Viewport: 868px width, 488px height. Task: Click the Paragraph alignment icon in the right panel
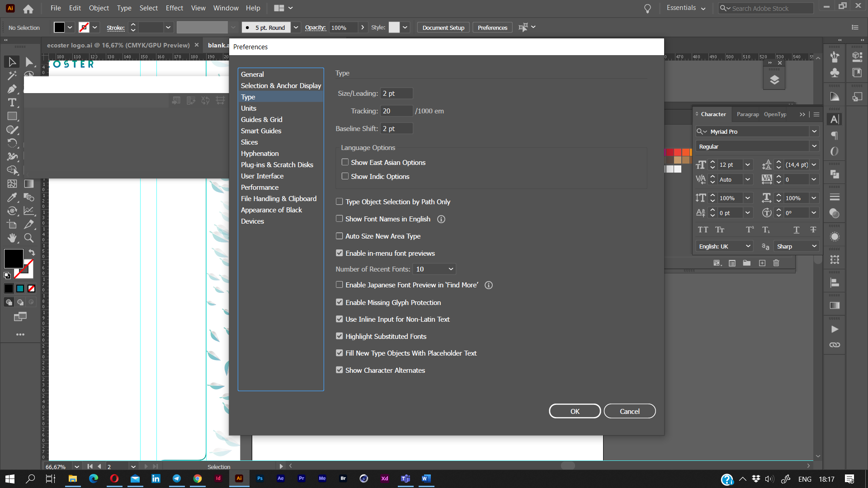835,136
